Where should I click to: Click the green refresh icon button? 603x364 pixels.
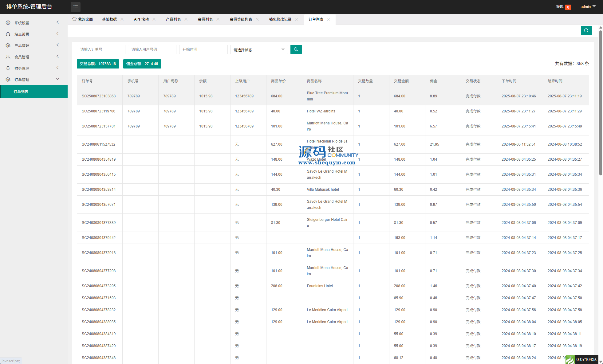pyautogui.click(x=586, y=30)
